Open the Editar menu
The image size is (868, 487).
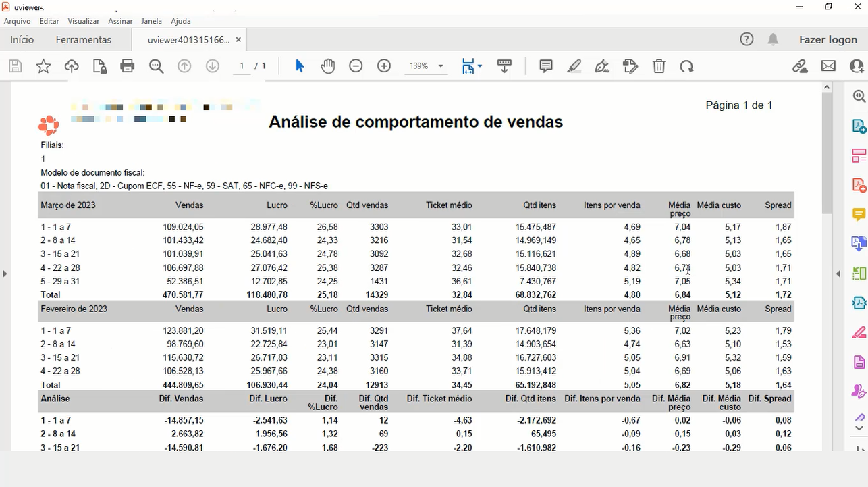[49, 21]
